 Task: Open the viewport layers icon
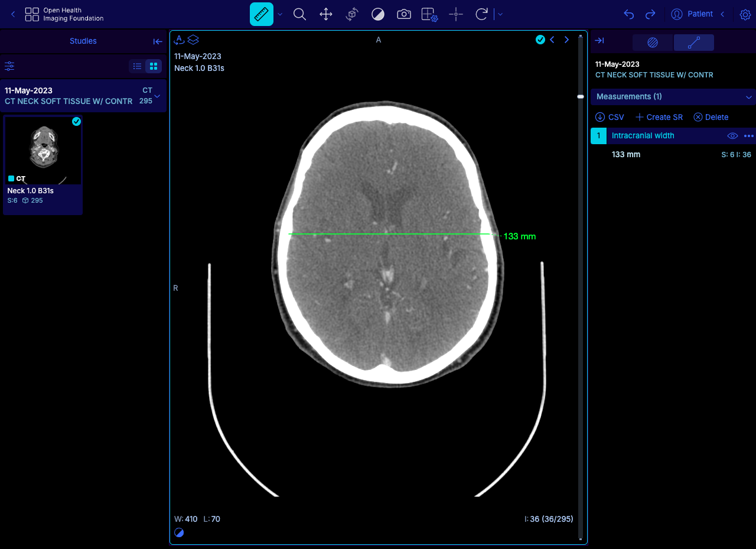click(193, 40)
